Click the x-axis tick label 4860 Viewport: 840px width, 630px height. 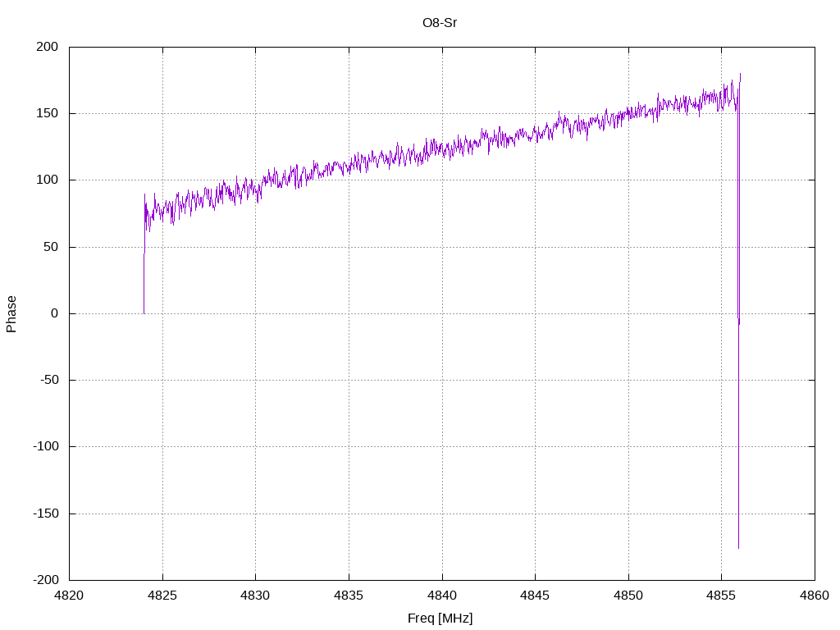click(815, 596)
